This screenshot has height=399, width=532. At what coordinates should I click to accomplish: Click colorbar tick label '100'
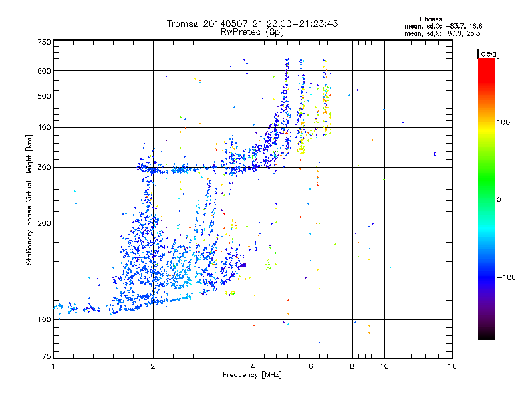click(503, 122)
